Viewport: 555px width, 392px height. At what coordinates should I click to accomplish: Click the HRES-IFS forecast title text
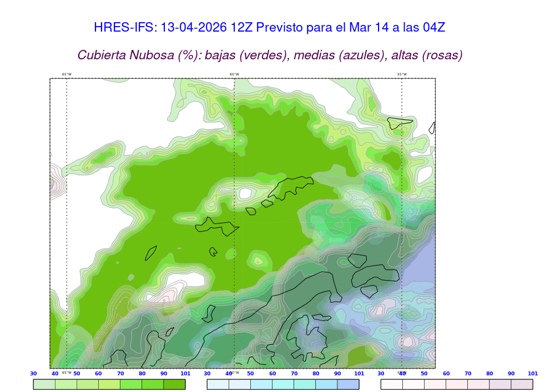pyautogui.click(x=270, y=27)
